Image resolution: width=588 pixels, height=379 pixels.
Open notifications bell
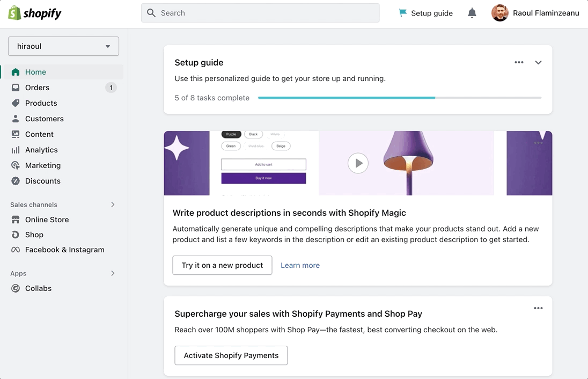(x=472, y=13)
